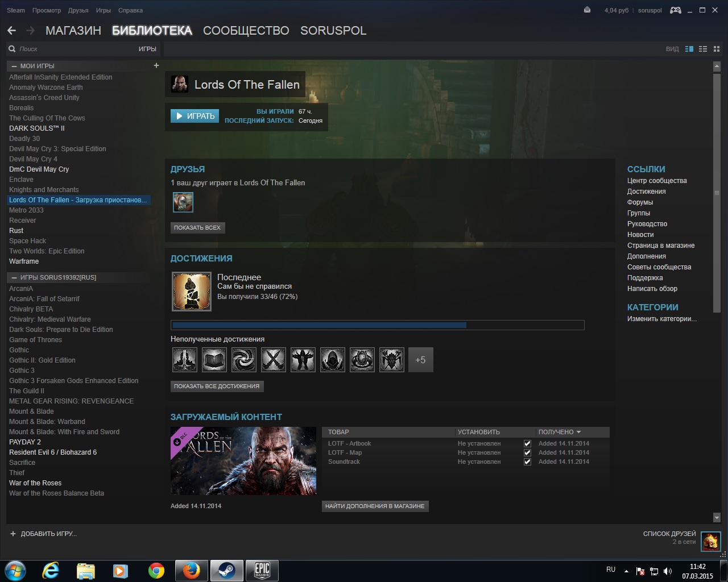The height and width of the screenshot is (582, 728).
Task: Go back with the left arrow
Action: tap(11, 31)
